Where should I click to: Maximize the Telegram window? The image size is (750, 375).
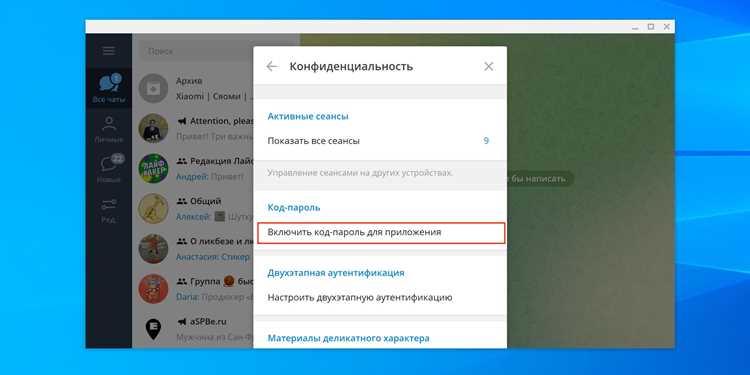[651, 27]
